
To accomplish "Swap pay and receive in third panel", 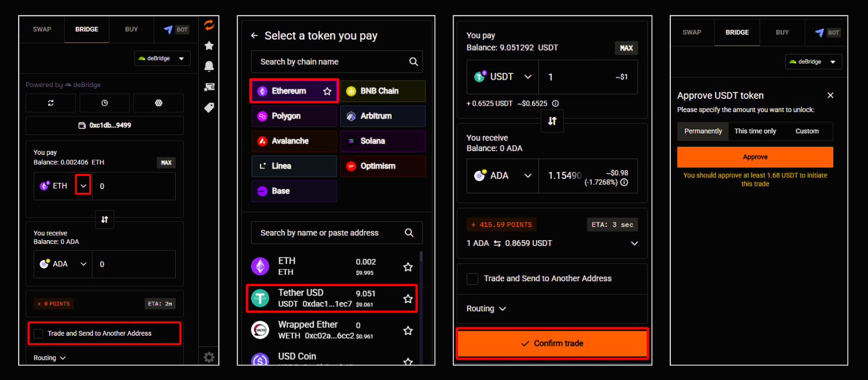I will 552,121.
